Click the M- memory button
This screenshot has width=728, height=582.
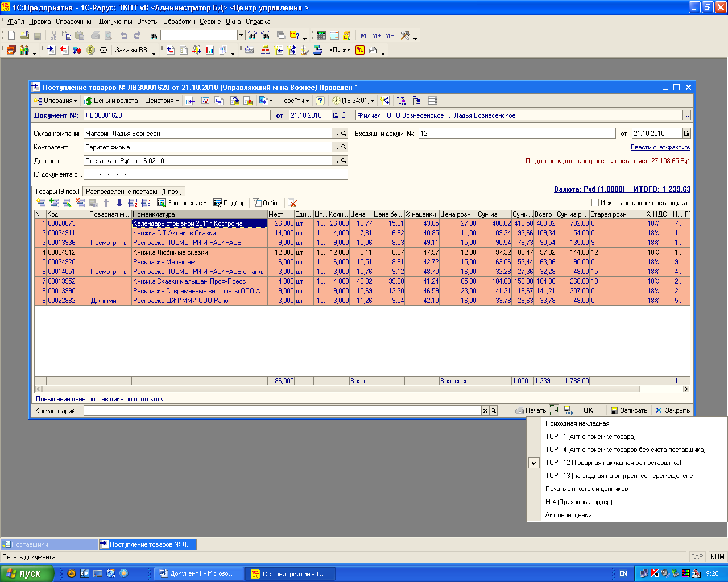390,35
